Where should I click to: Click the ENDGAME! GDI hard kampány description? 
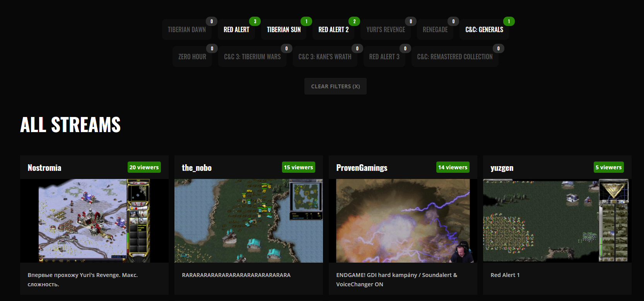(x=397, y=280)
